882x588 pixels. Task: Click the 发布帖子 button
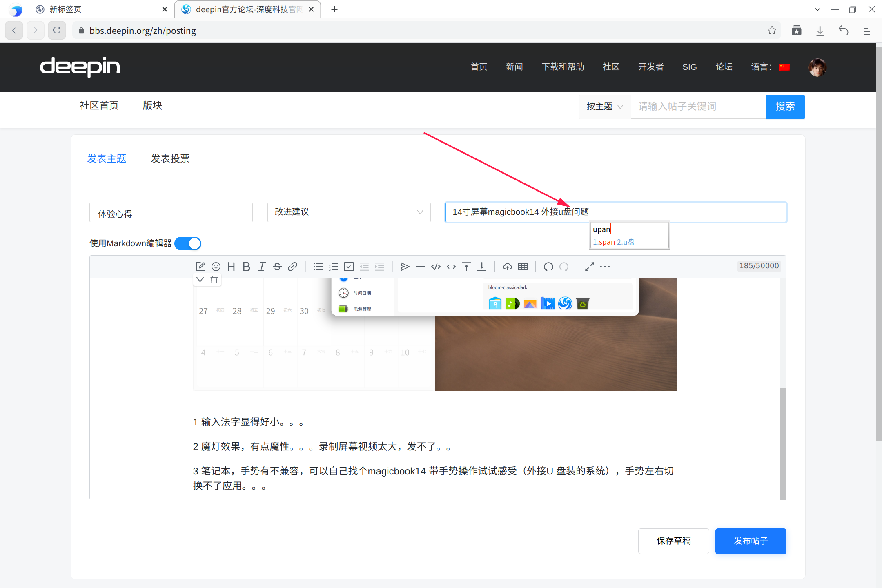coord(751,541)
